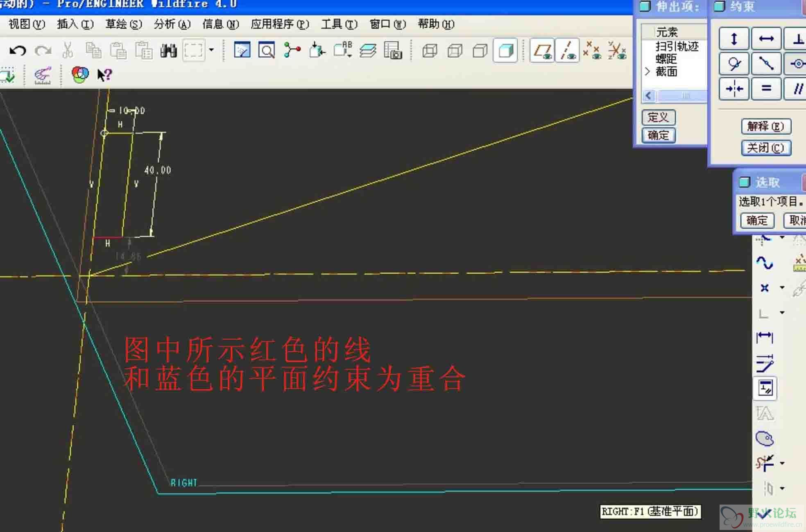
Task: Open the 帮助(H) menu
Action: tap(436, 24)
